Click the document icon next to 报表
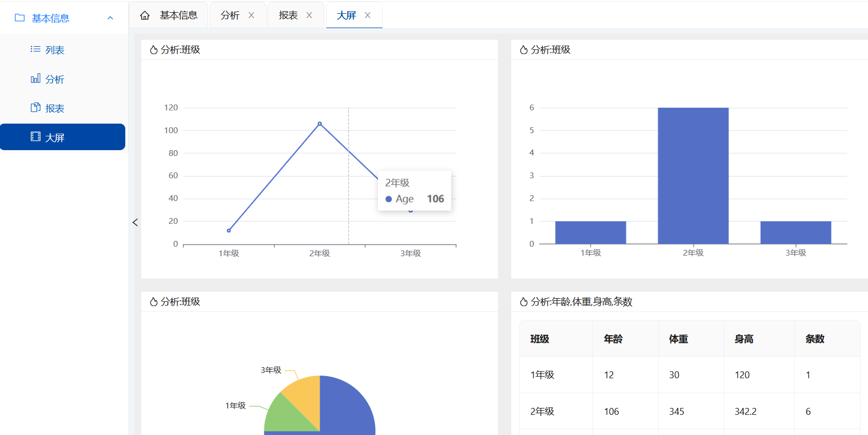 pos(36,108)
